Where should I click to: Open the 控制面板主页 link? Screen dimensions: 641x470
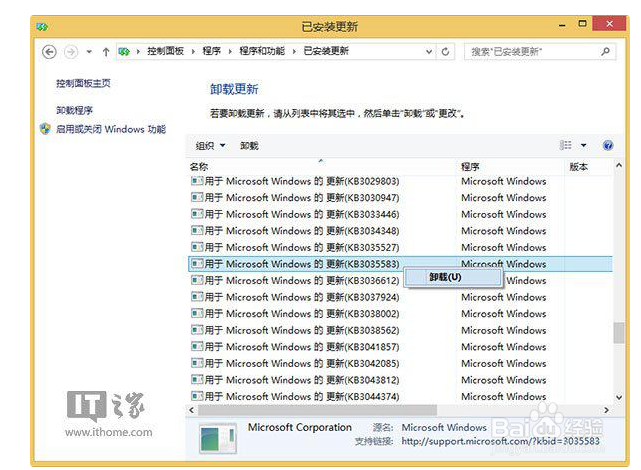83,83
